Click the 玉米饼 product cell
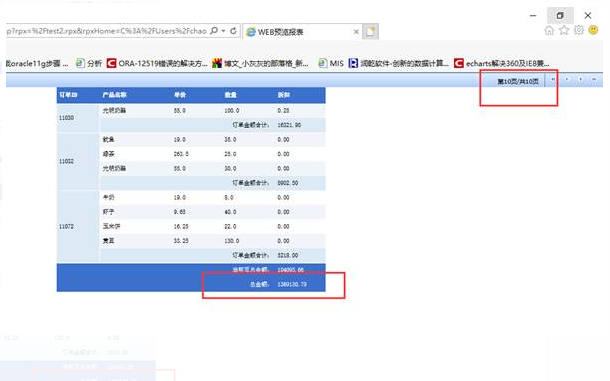The width and height of the screenshot is (610, 381). pyautogui.click(x=112, y=226)
